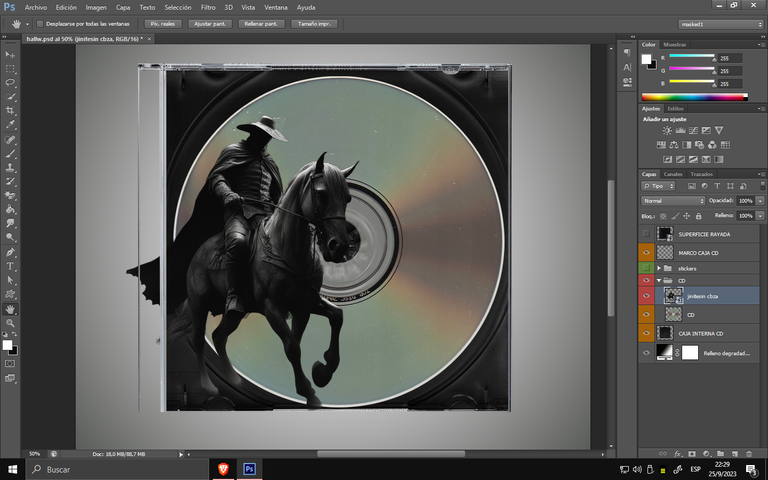Viewport: 768px width, 480px height.
Task: Add a Levels adjustment
Action: coord(680,130)
